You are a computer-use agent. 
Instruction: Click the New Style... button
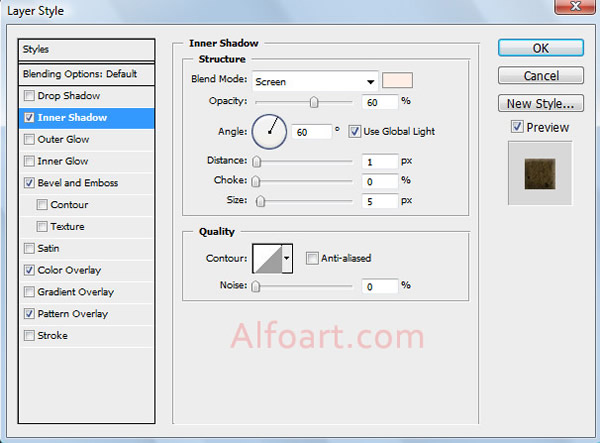[x=540, y=103]
